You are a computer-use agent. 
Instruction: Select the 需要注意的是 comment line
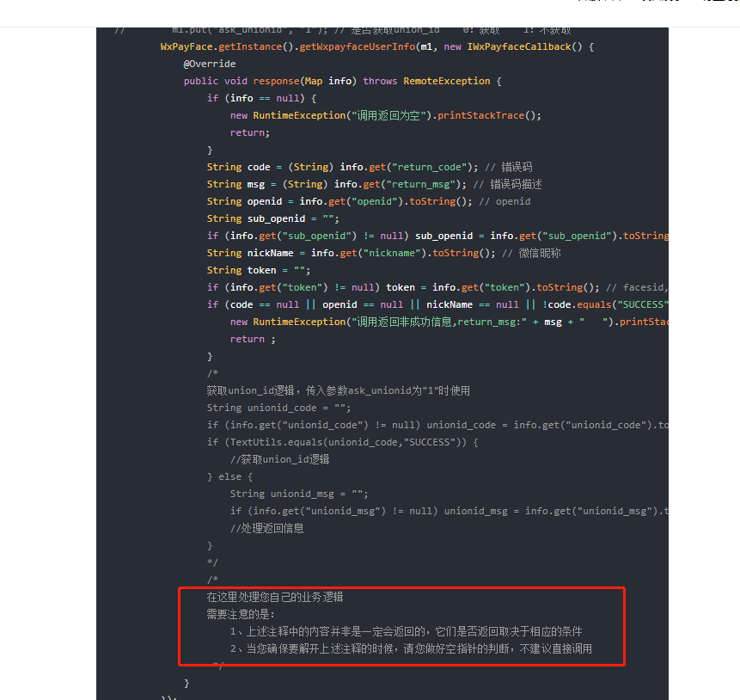(x=241, y=615)
